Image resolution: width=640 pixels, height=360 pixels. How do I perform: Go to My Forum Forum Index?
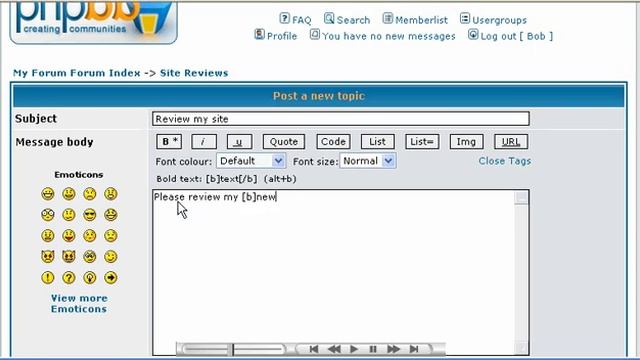[77, 73]
